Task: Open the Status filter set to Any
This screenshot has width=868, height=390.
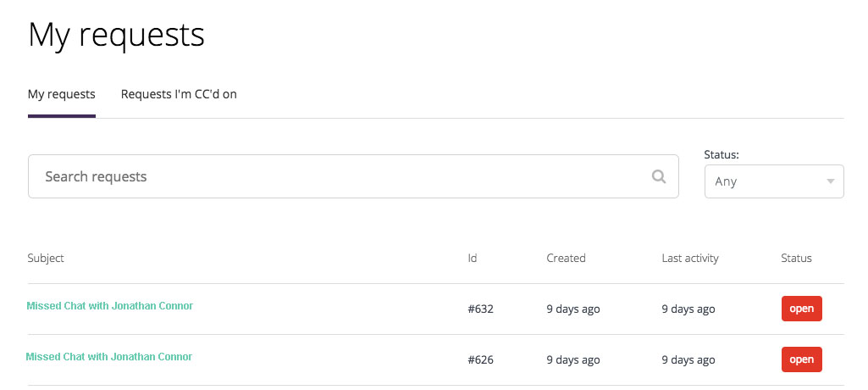Action: (x=774, y=181)
